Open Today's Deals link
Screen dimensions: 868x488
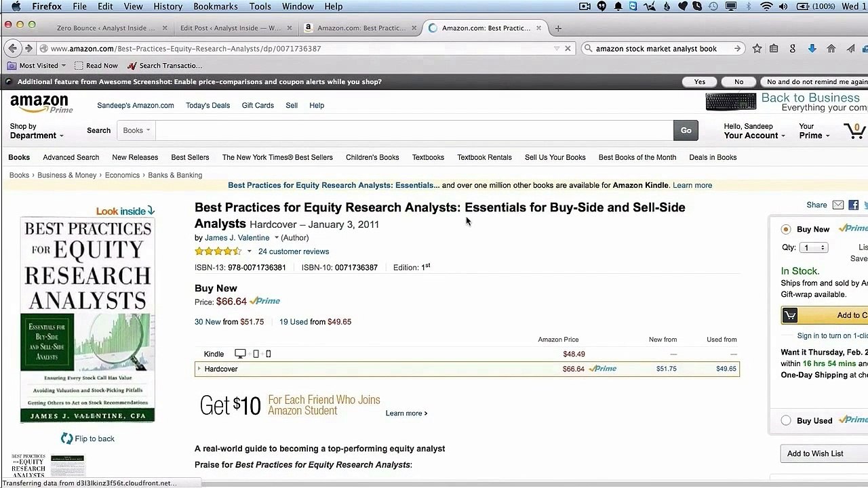208,106
